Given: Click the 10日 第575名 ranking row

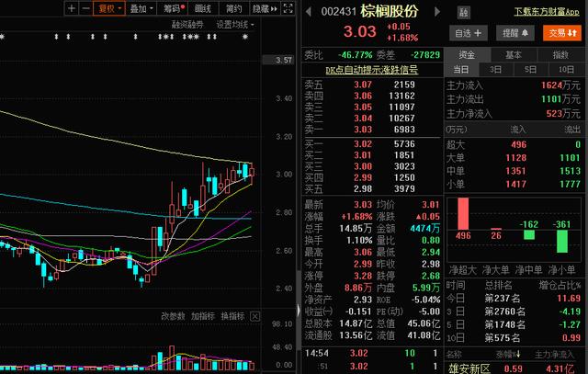Looking at the screenshot, I should coord(514,338).
